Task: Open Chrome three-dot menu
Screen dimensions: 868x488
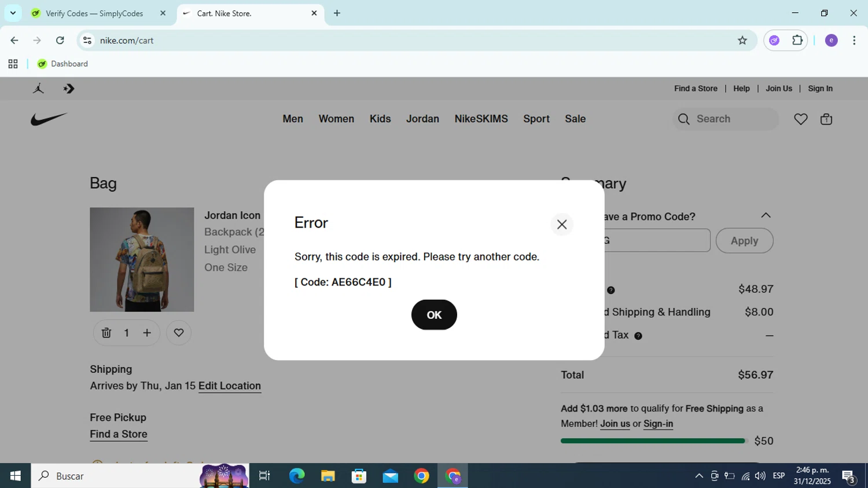Action: coord(854,41)
